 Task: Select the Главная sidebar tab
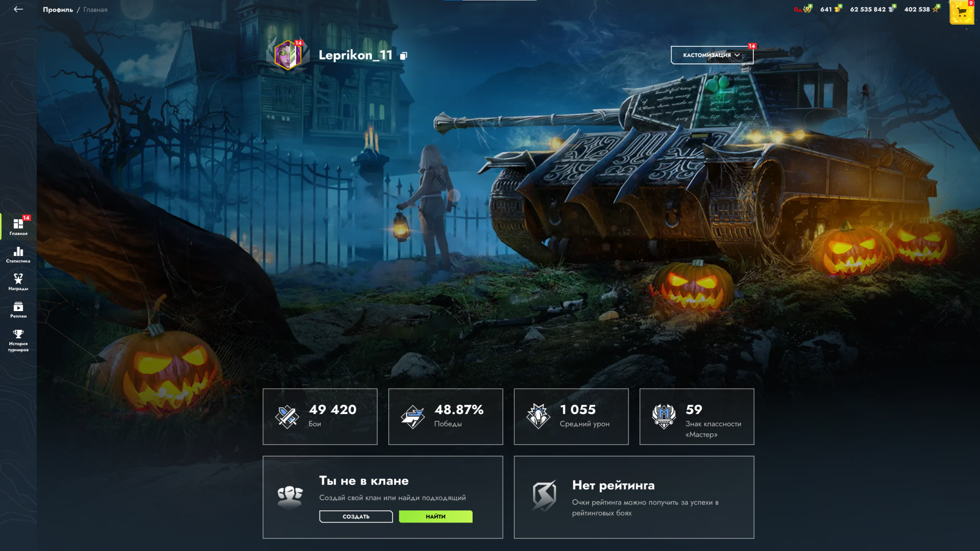tap(18, 226)
